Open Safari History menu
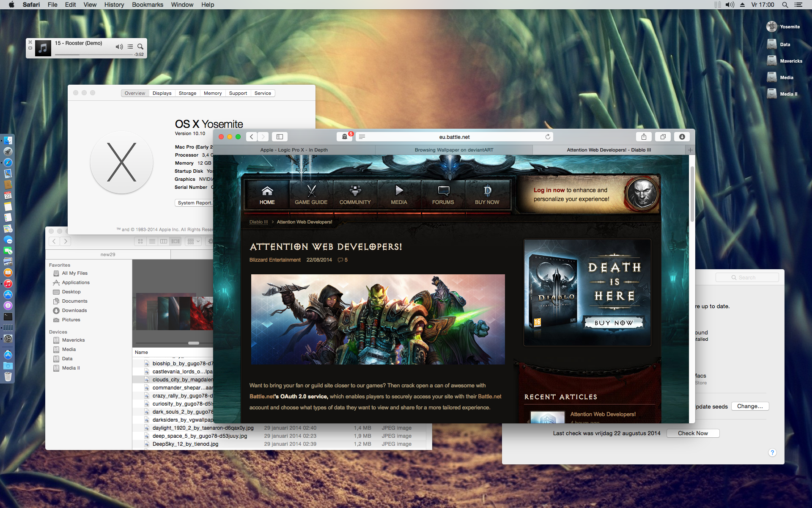Screen dimensions: 812x508 [114, 5]
